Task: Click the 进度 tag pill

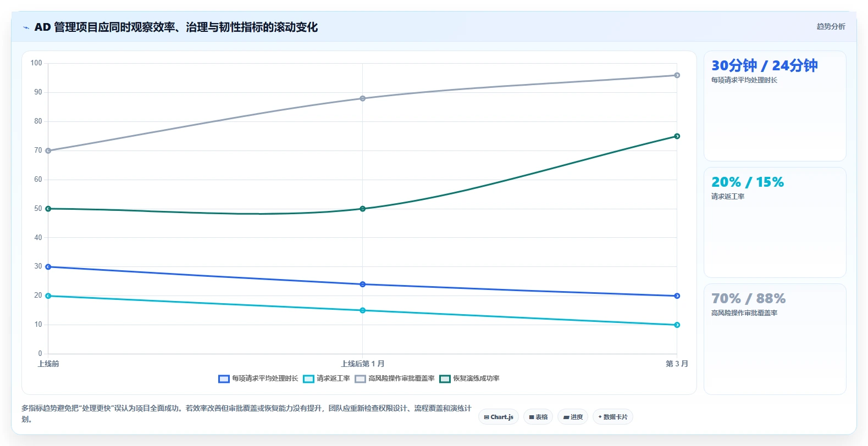Action: tap(573, 417)
